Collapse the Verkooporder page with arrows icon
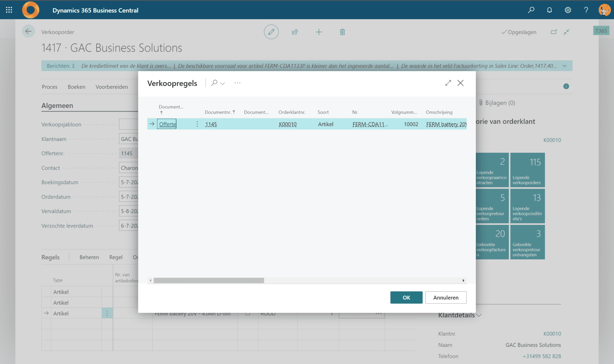 566,32
